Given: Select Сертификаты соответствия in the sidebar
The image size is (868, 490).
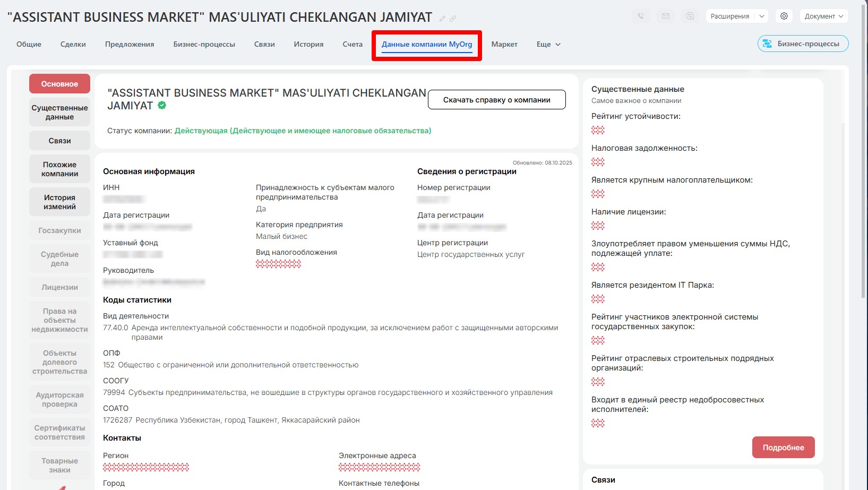Looking at the screenshot, I should pyautogui.click(x=59, y=433).
